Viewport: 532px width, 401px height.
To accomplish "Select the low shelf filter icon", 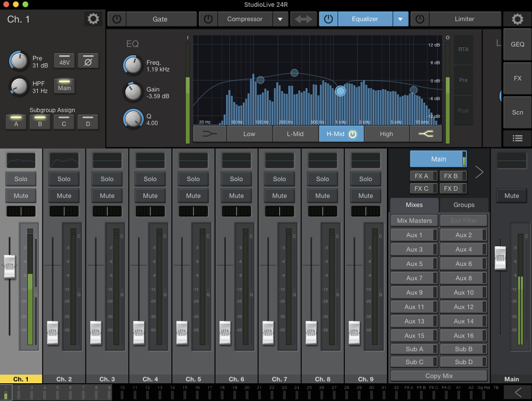I will coord(210,134).
